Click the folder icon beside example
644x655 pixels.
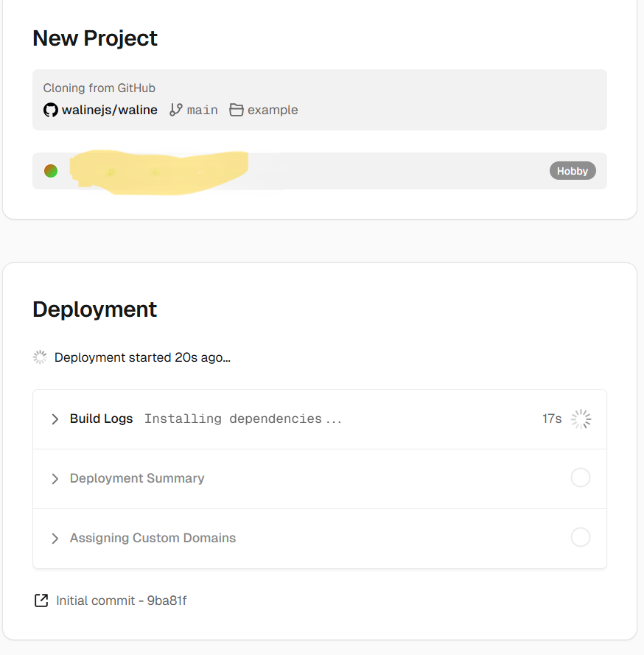[x=236, y=110]
